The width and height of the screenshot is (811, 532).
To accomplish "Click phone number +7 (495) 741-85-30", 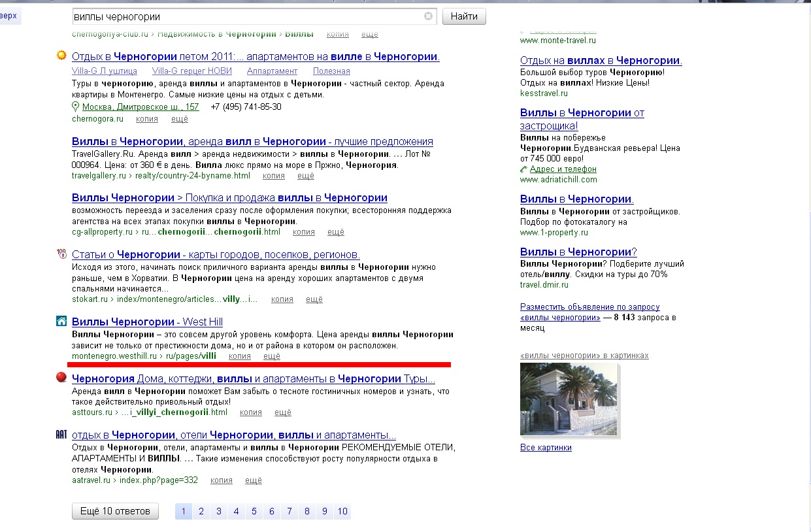I will [x=246, y=107].
